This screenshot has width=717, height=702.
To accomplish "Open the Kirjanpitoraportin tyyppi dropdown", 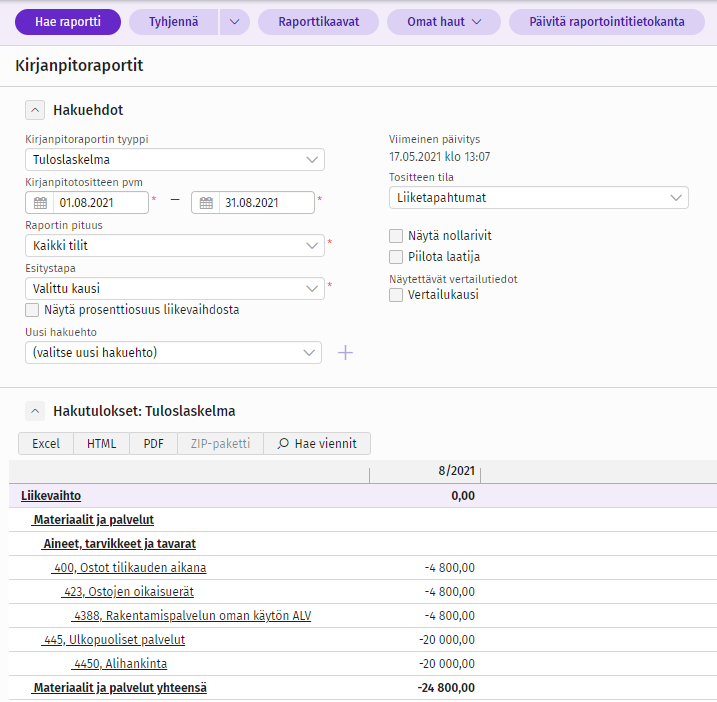I will click(175, 160).
